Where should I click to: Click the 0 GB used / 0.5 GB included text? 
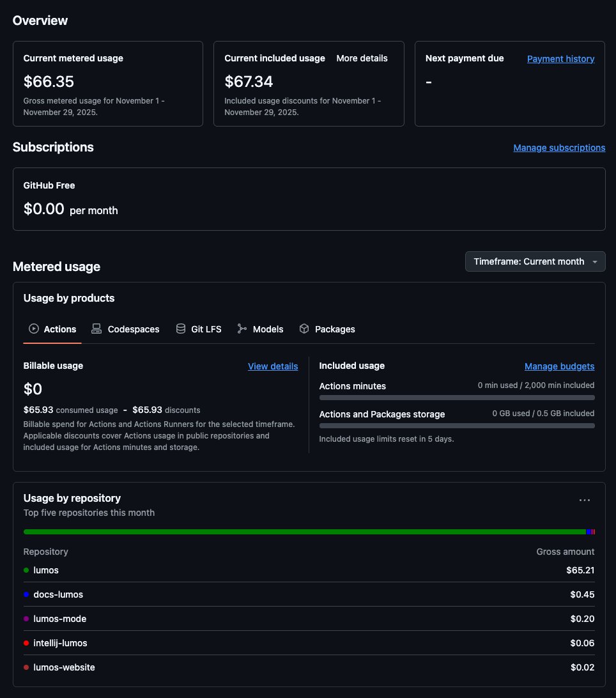543,413
